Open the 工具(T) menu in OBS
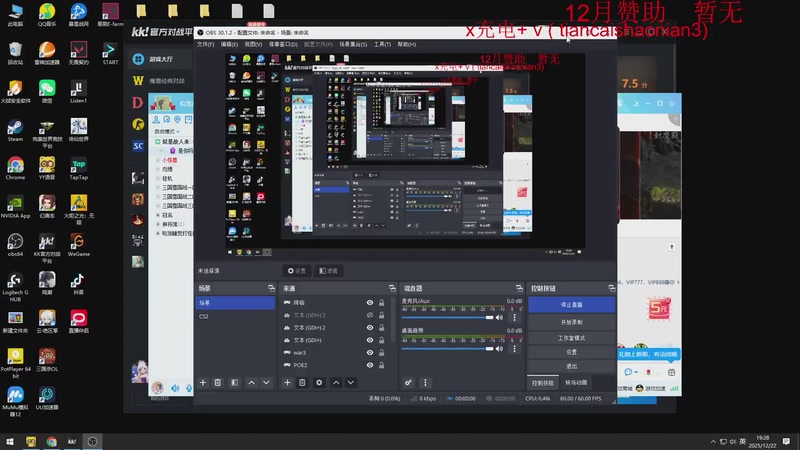This screenshot has width=800, height=450. click(382, 44)
